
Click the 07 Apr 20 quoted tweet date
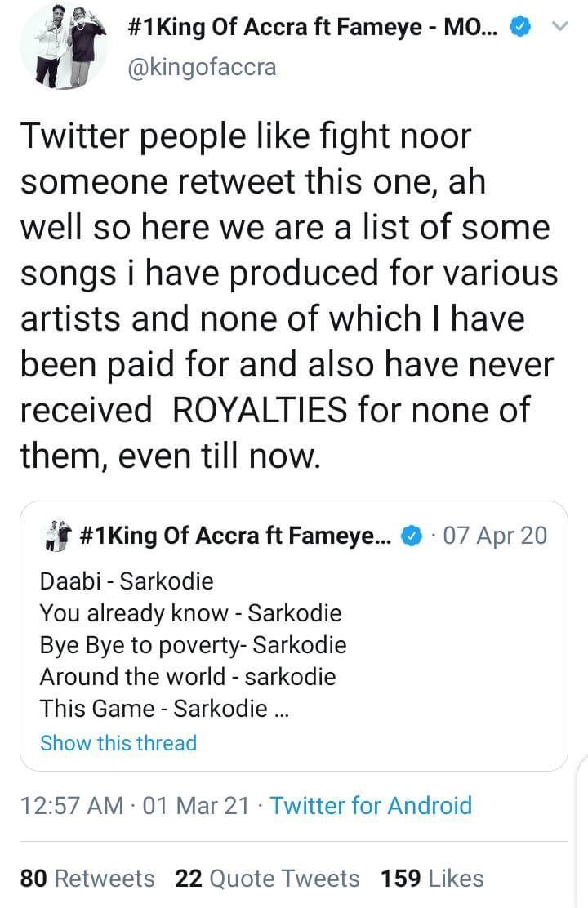click(494, 536)
